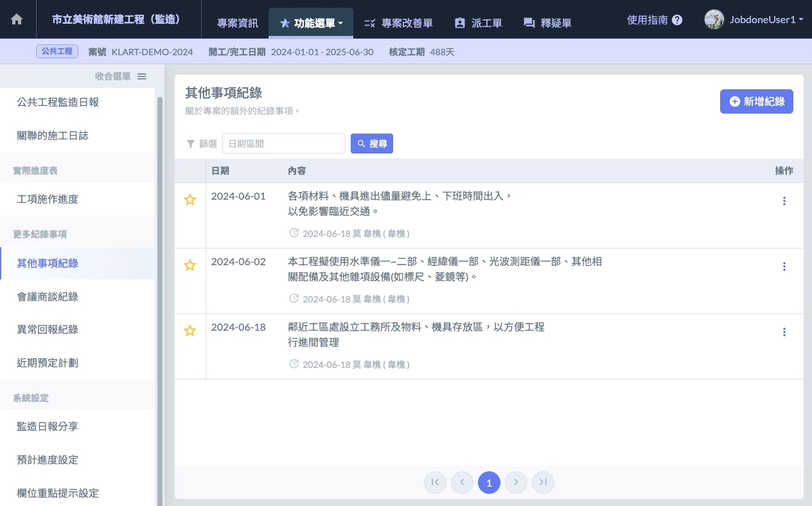Viewport: 812px width, 506px height.
Task: Click the home icon in top bar
Action: [x=17, y=19]
